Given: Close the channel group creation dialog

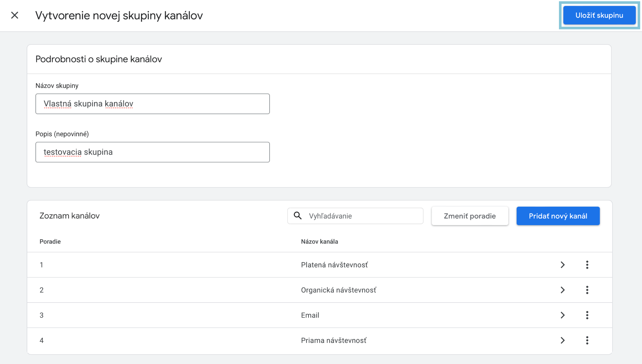Looking at the screenshot, I should point(15,15).
